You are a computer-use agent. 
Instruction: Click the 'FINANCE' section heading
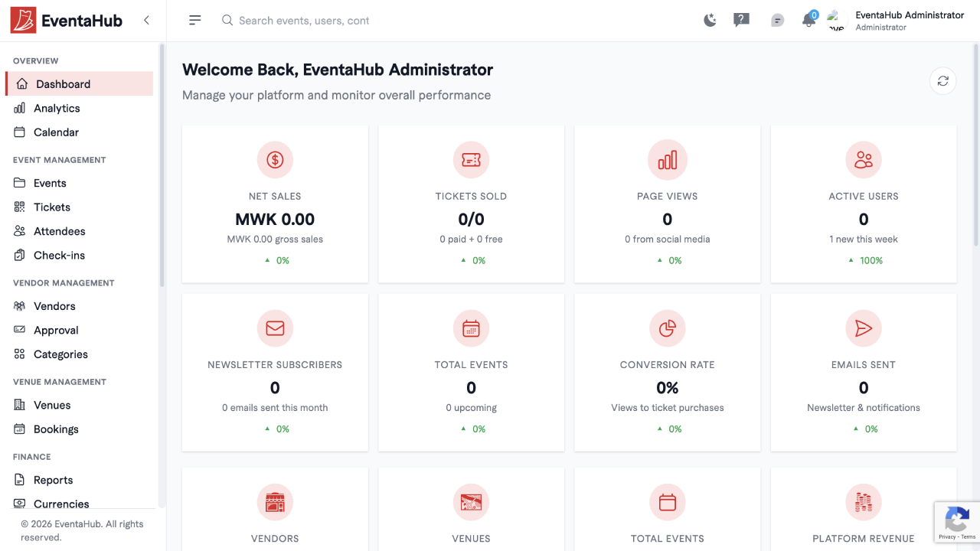[x=32, y=457]
